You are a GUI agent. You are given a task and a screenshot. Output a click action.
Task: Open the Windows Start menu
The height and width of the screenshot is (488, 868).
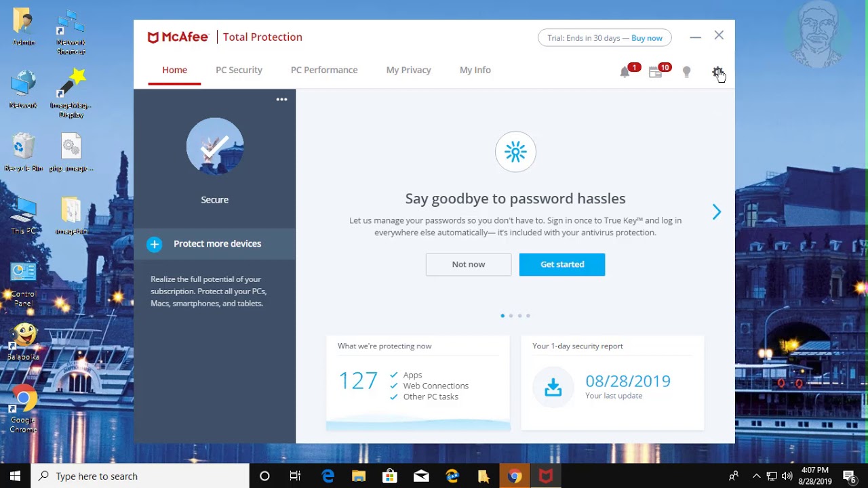15,476
